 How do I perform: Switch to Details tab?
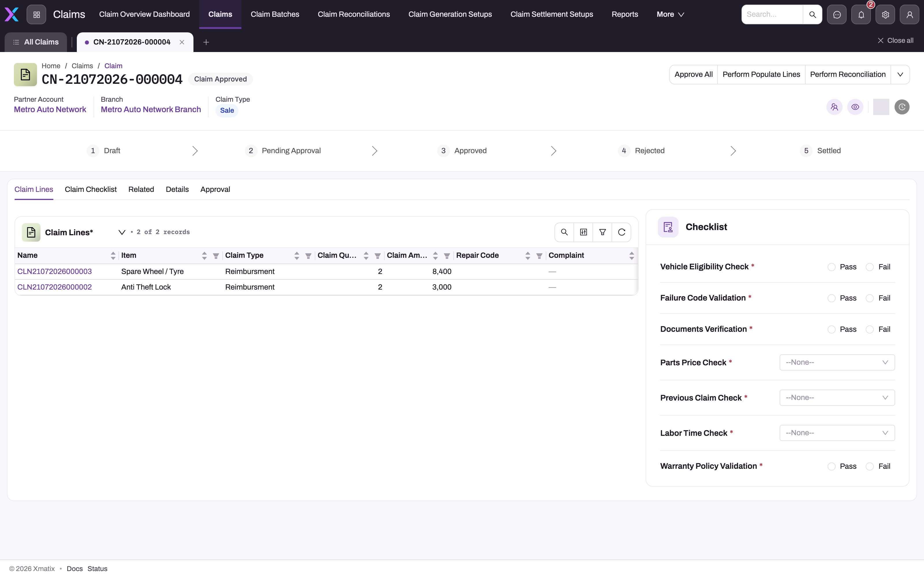pos(177,190)
